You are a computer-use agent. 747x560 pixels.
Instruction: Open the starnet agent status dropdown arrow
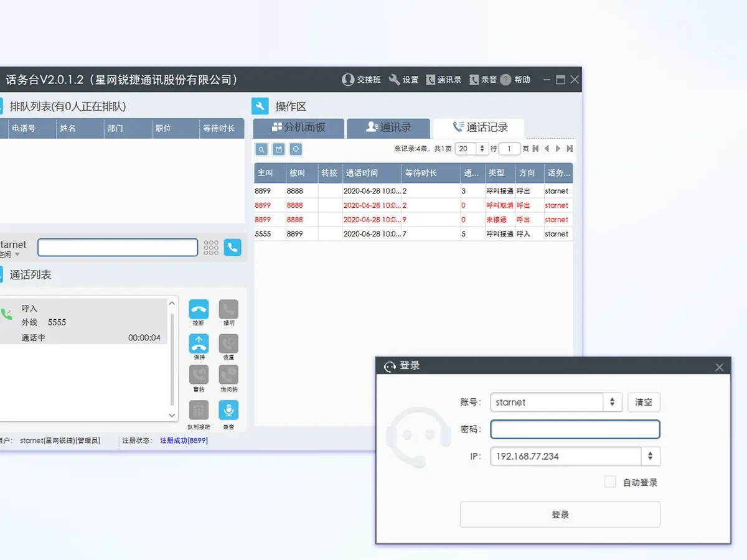click(x=17, y=254)
